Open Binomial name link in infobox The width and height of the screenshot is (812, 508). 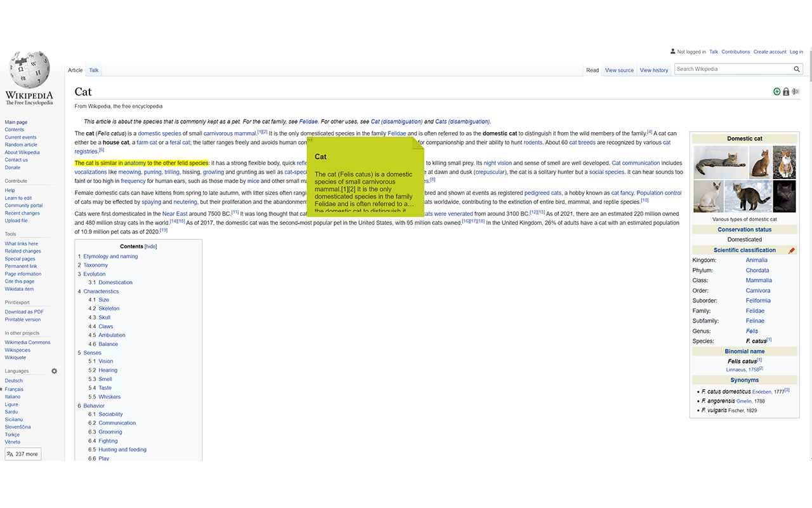745,351
